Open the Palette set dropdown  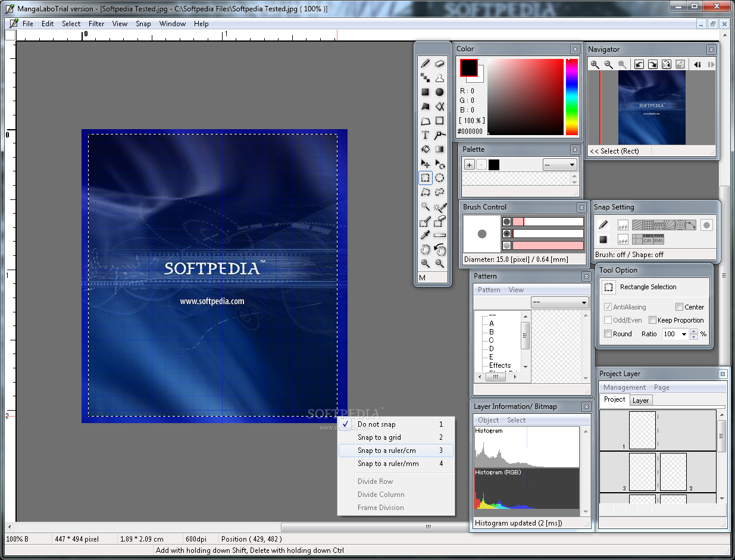point(560,165)
